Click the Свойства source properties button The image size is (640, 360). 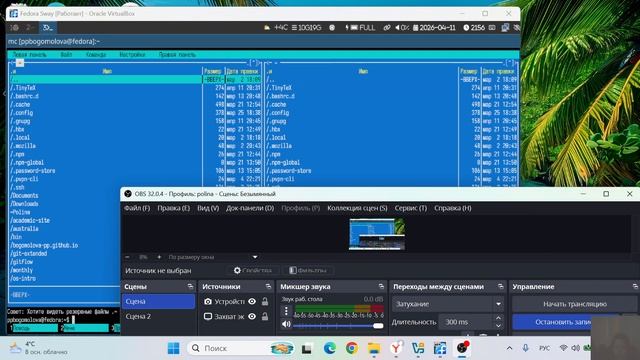[253, 270]
